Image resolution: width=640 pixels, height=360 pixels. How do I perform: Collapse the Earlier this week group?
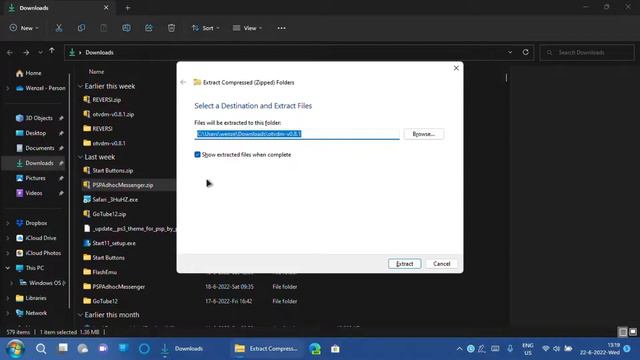click(x=80, y=86)
